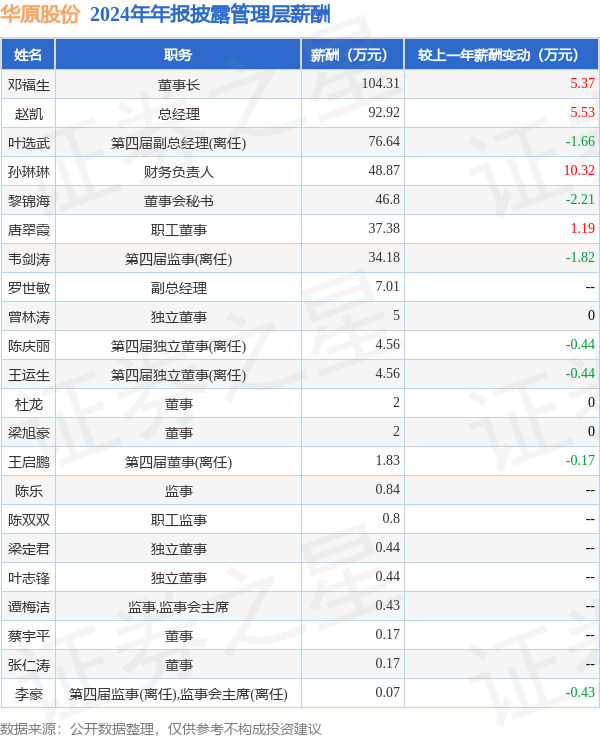The width and height of the screenshot is (600, 738).
Task: Click the 总经理 position cell
Action: (178, 114)
